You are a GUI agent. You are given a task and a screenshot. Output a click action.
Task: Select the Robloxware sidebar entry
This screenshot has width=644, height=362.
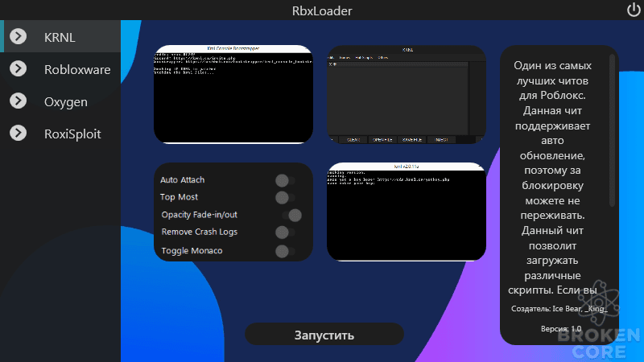point(60,69)
